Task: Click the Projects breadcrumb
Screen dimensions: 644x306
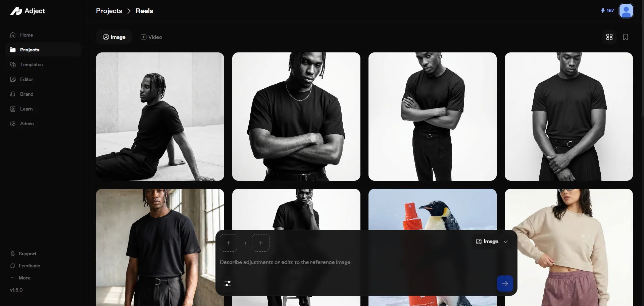Action: click(x=109, y=11)
